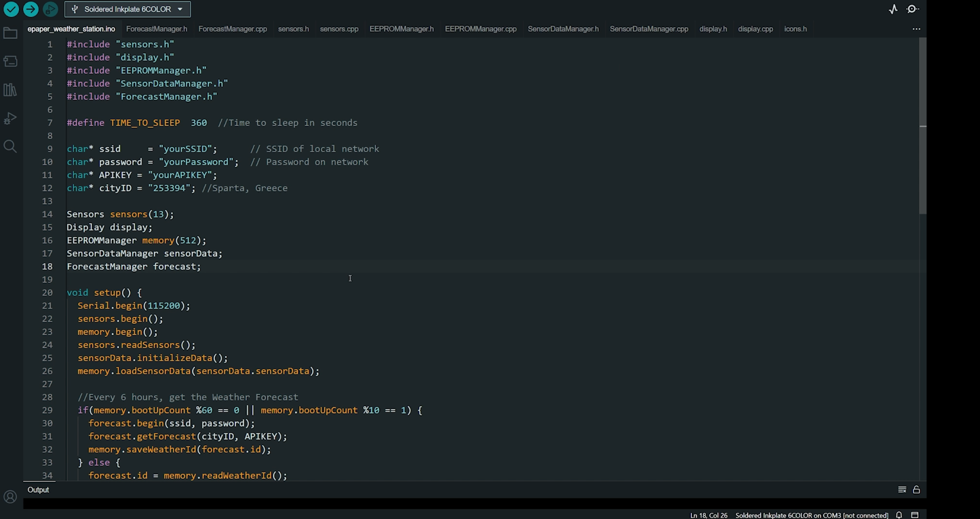Open Search panel magnifier icon
This screenshot has height=519, width=980.
10,147
